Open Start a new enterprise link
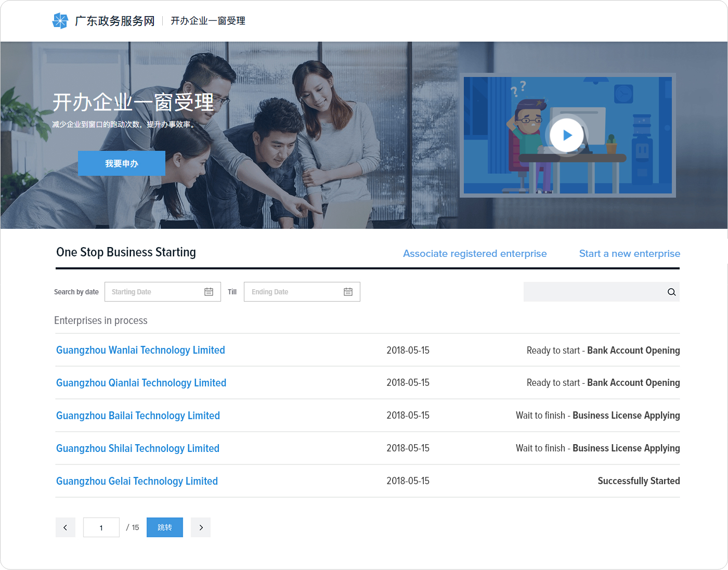Viewport: 728px width, 570px height. pyautogui.click(x=630, y=254)
